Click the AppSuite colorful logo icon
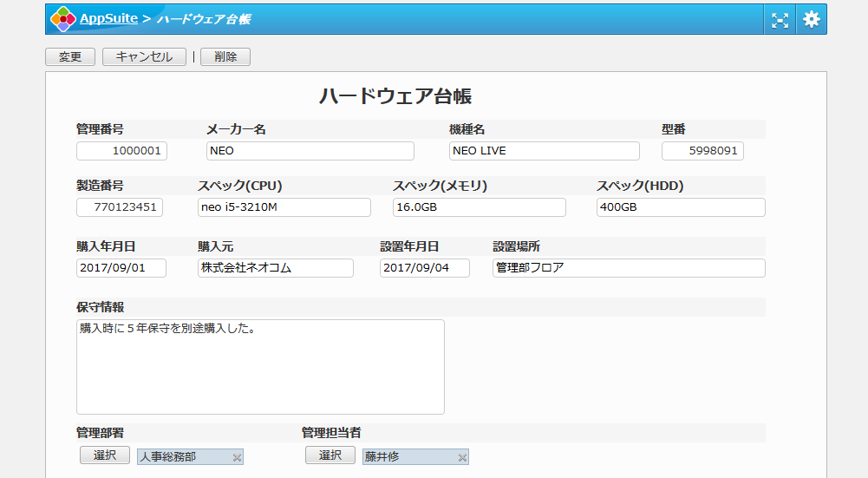 (x=62, y=19)
